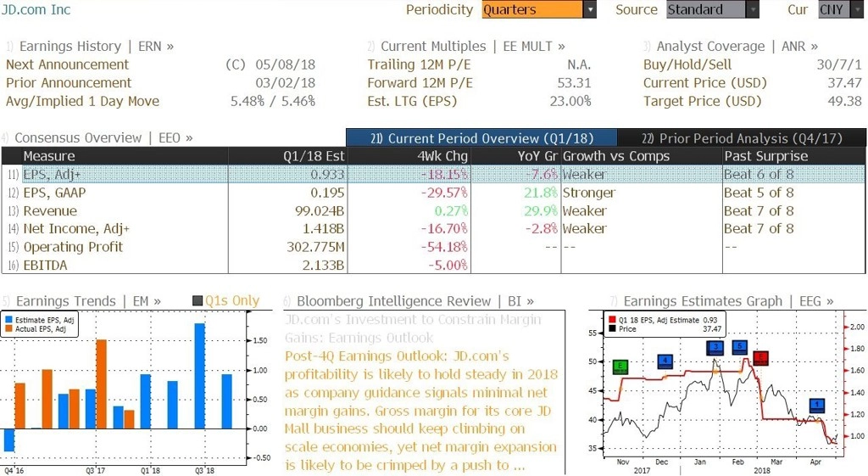The image size is (868, 476).
Task: Open Bloomberg Intelligence Review BI link
Action: (409, 301)
